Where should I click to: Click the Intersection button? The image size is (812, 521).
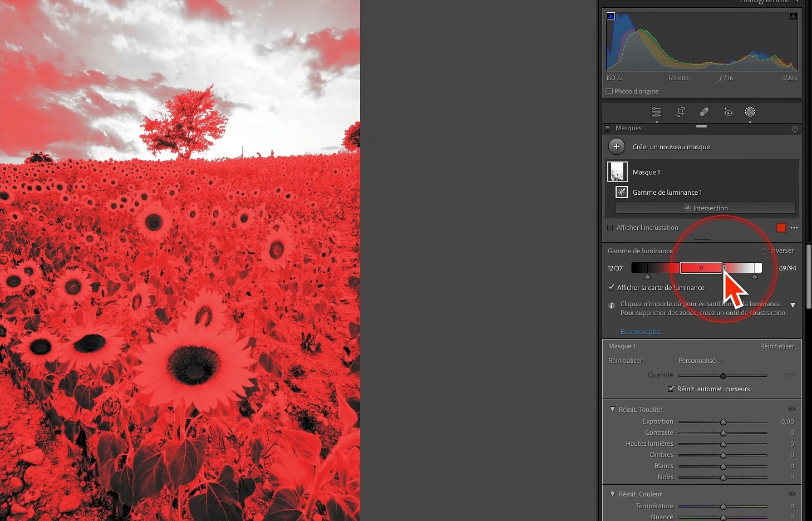[705, 208]
